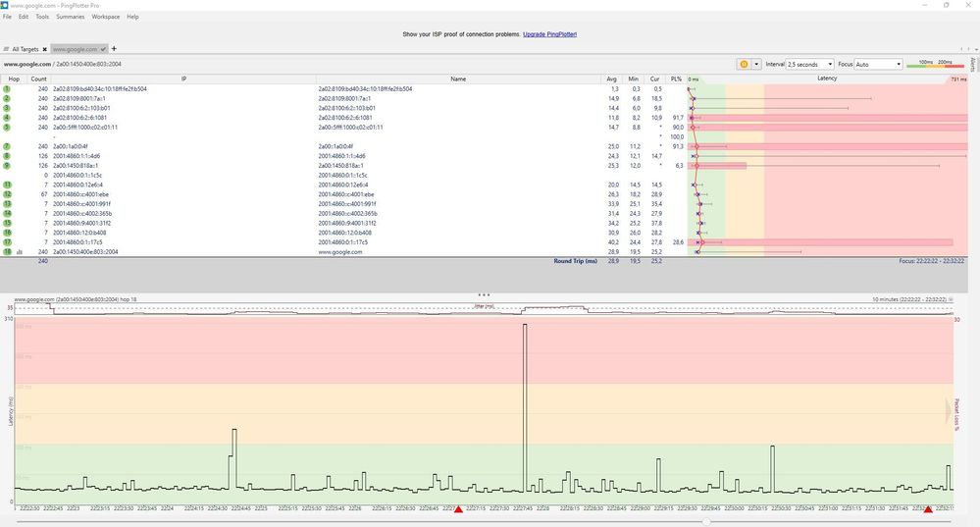Click the red marker near 22:27 on timeline

click(458, 509)
